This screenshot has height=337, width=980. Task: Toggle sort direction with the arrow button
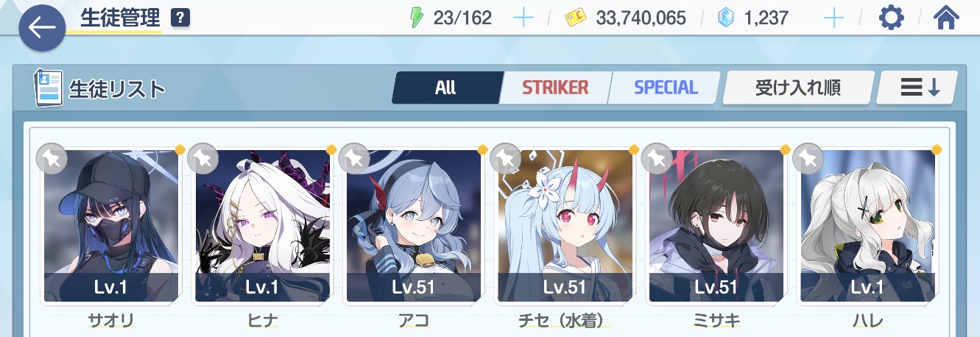point(917,88)
